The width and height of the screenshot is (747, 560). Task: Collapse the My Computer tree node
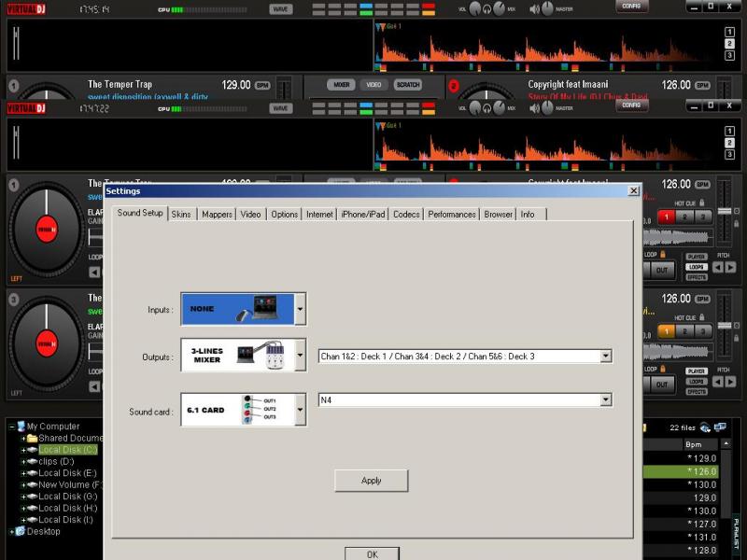[x=12, y=427]
